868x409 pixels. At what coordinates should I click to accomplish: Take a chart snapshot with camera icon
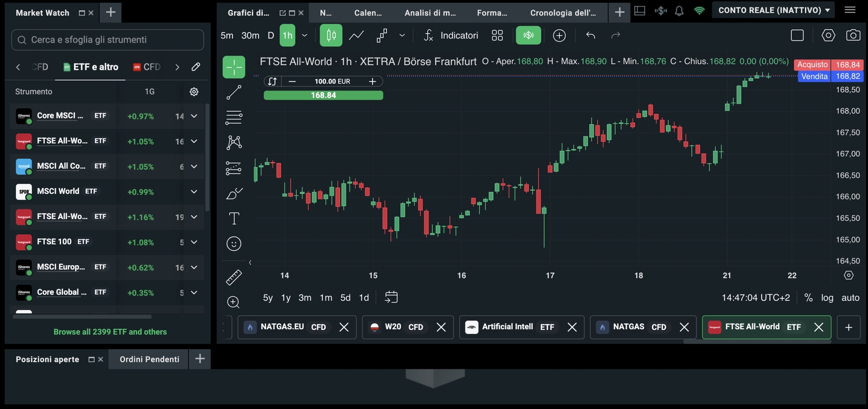click(853, 35)
